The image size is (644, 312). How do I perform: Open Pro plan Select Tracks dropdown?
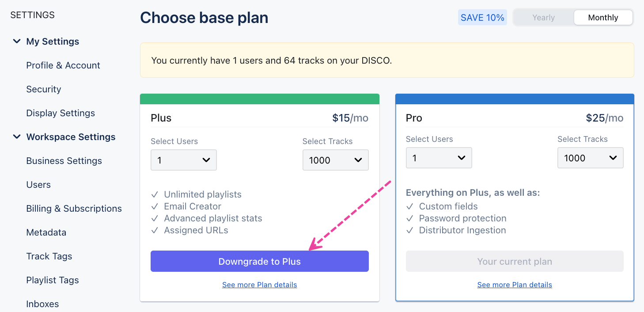click(590, 158)
